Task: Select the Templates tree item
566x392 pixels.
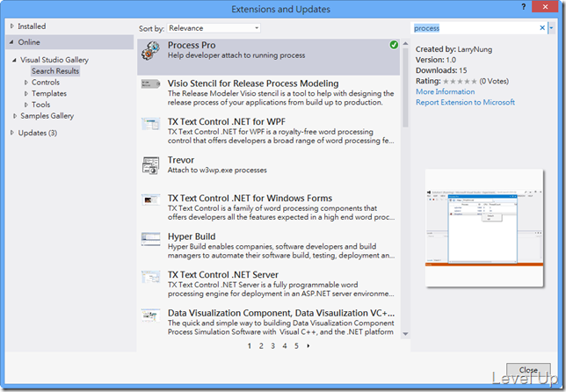Action: pos(49,93)
